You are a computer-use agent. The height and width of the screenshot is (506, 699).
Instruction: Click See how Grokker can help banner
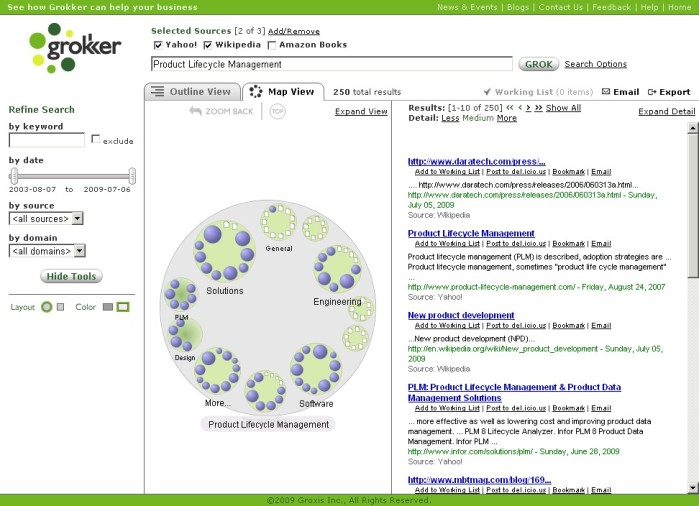coord(102,7)
